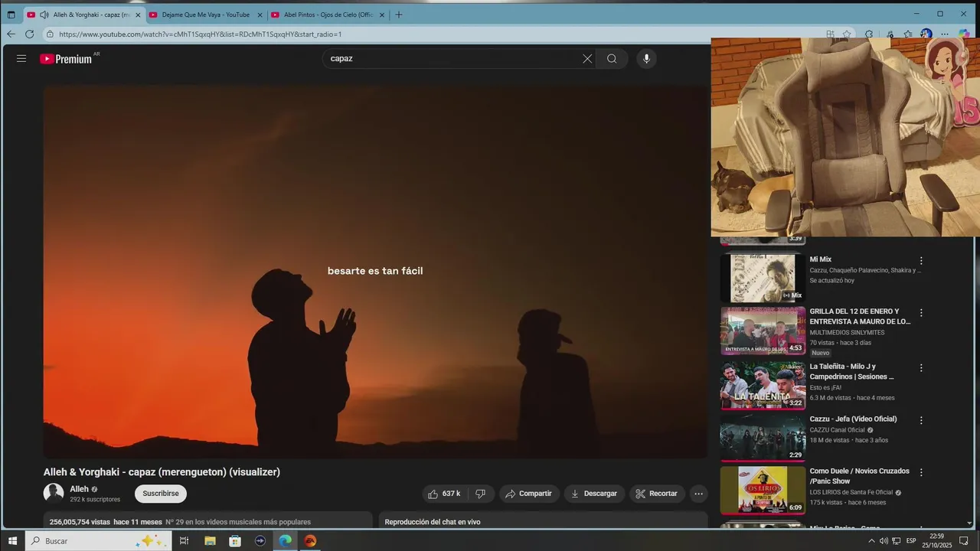Viewport: 980px width, 551px height.
Task: Open the favorites list icon
Action: pyautogui.click(x=908, y=34)
